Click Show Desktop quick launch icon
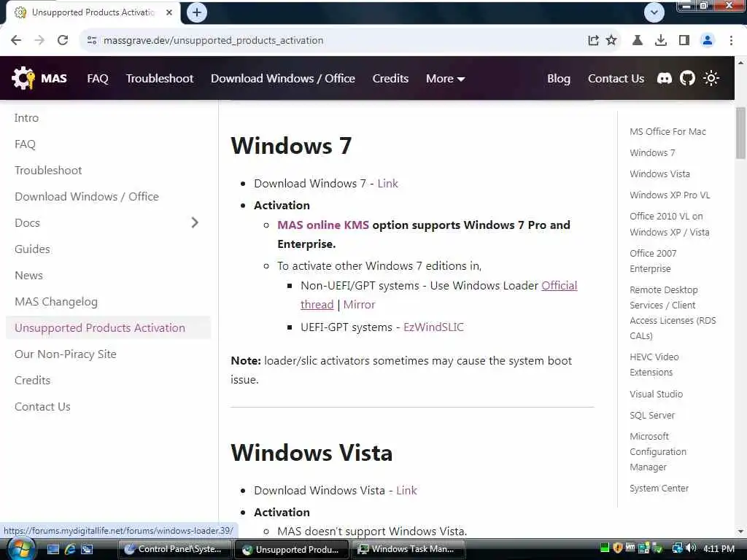This screenshot has height=560, width=747. click(x=53, y=549)
